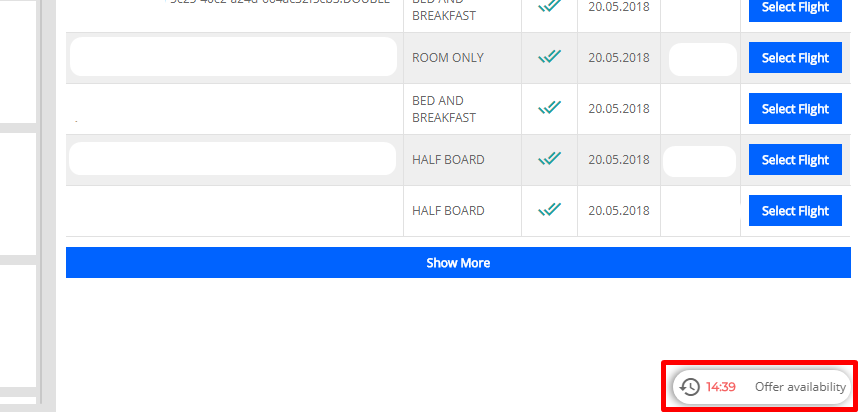This screenshot has height=412, width=860.
Task: Select the flight for the middle BED AND BREAKFAST row
Action: pyautogui.click(x=795, y=109)
